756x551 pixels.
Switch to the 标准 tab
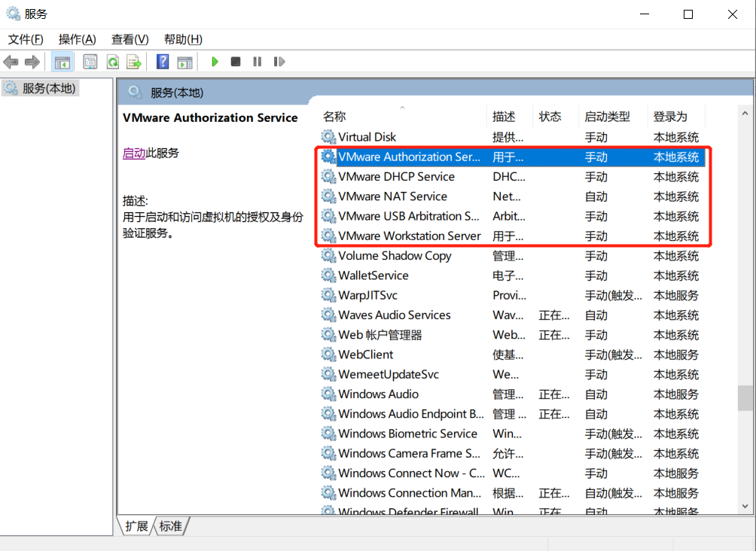[170, 526]
